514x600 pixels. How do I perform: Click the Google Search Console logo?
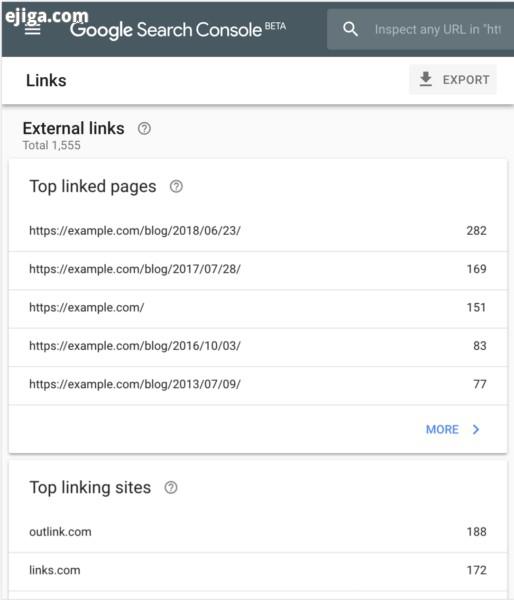coord(178,30)
